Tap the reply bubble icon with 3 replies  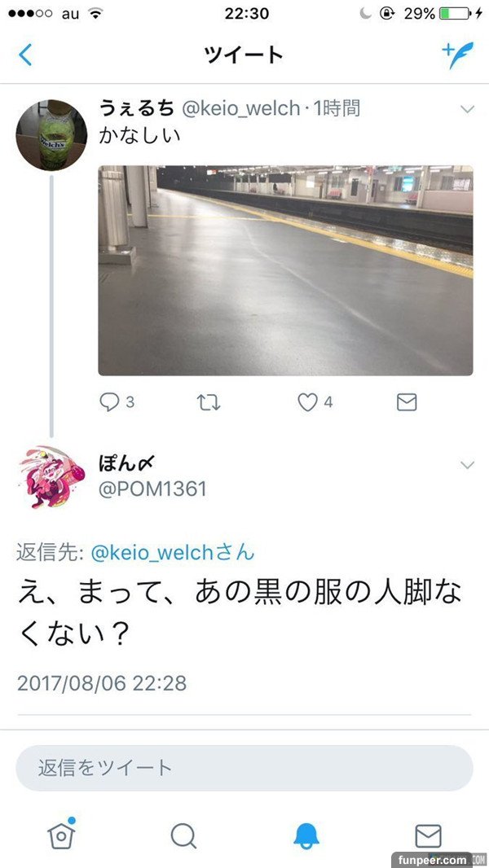pos(109,402)
